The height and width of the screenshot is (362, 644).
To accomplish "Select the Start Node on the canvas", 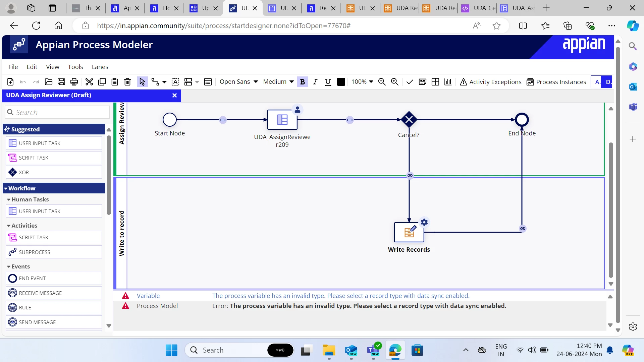I will 170,120.
